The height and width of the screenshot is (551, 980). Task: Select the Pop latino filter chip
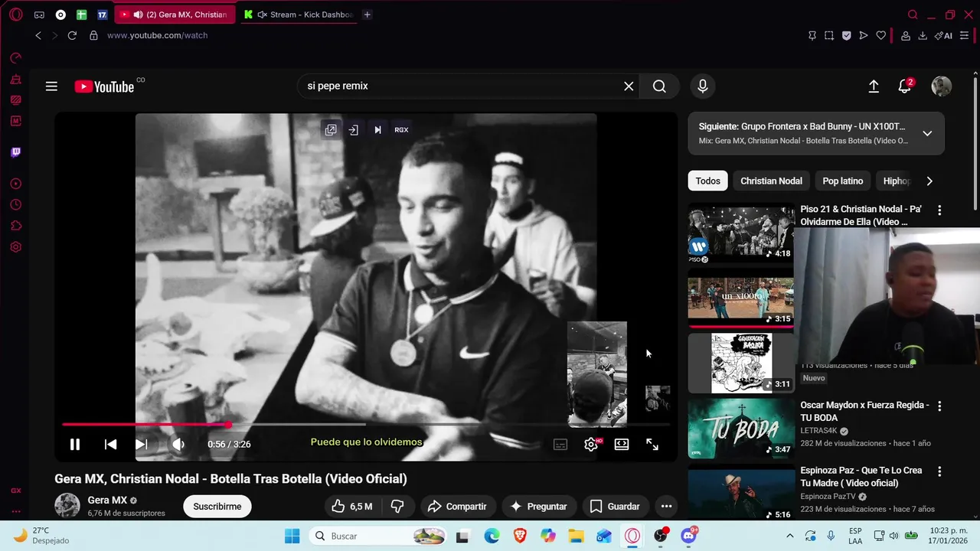click(x=842, y=181)
